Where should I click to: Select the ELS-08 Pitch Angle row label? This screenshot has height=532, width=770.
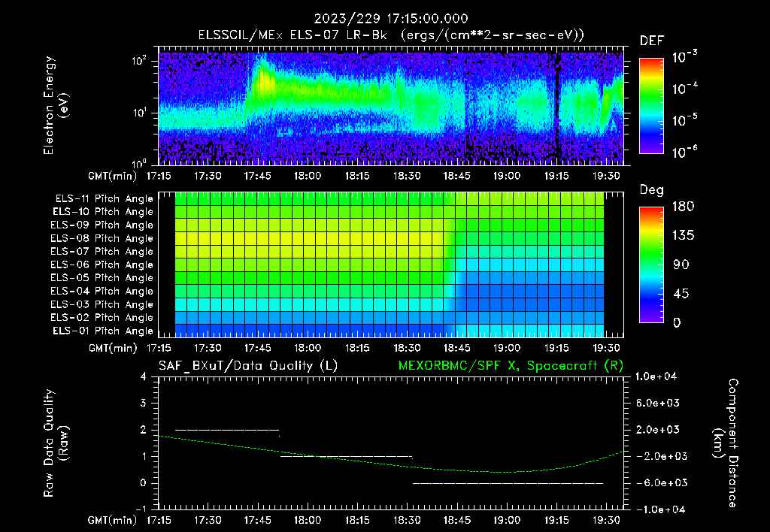102,238
